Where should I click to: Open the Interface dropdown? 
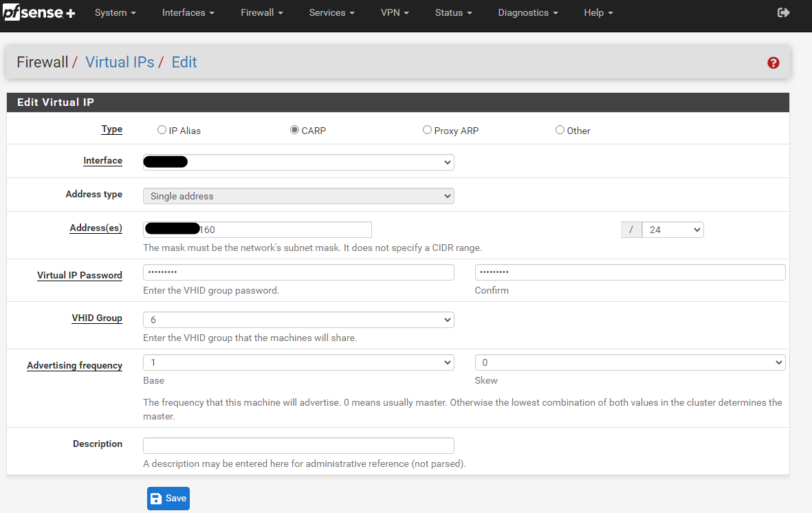point(298,162)
